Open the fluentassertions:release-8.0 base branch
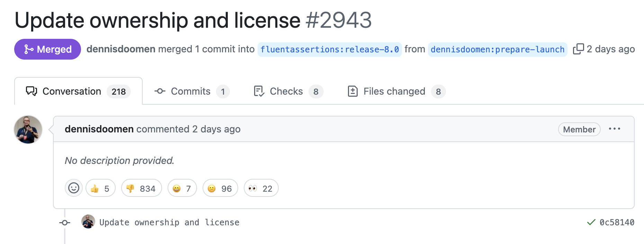The height and width of the screenshot is (244, 644). (330, 50)
